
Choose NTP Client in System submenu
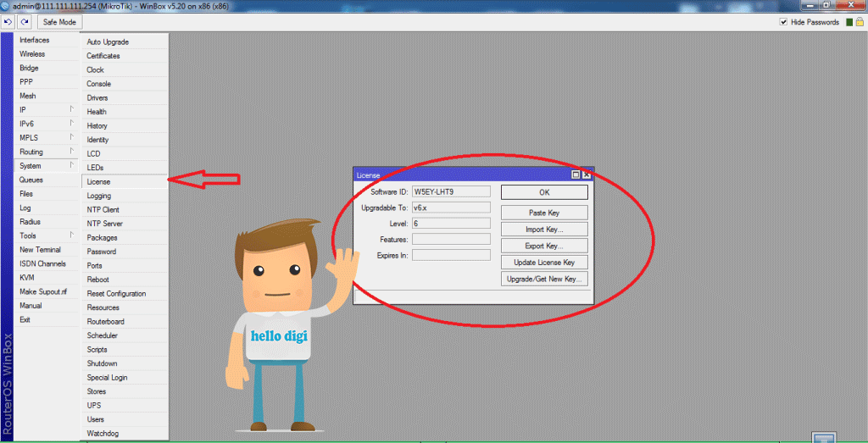(x=124, y=209)
